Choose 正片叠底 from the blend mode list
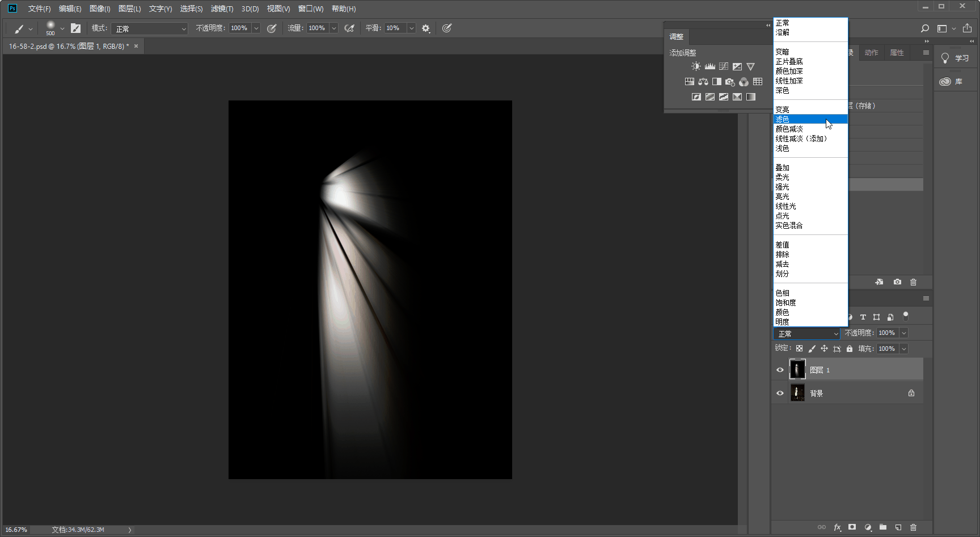Viewport: 980px width, 537px height. tap(789, 61)
